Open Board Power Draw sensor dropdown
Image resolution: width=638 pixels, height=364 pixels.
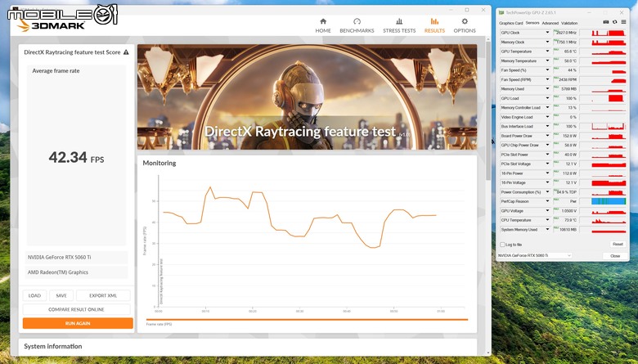click(x=547, y=136)
